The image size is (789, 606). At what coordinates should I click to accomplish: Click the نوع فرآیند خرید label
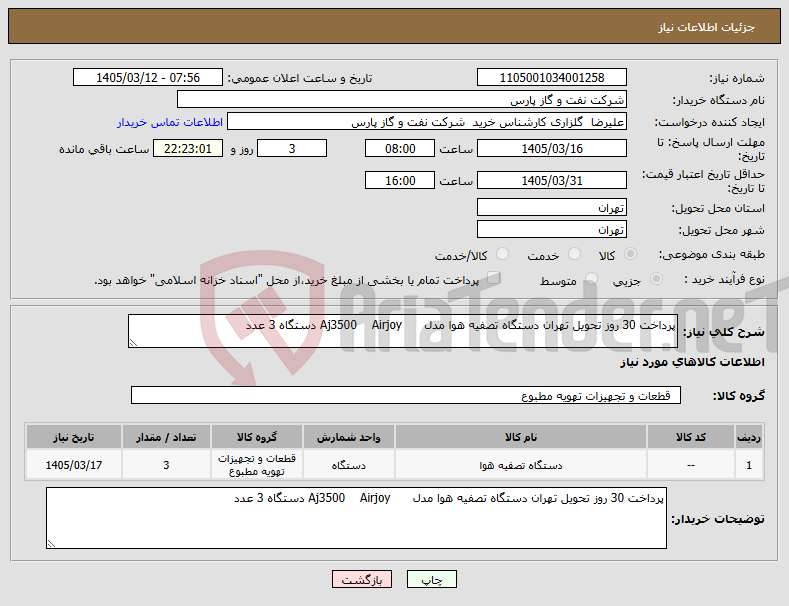click(725, 279)
